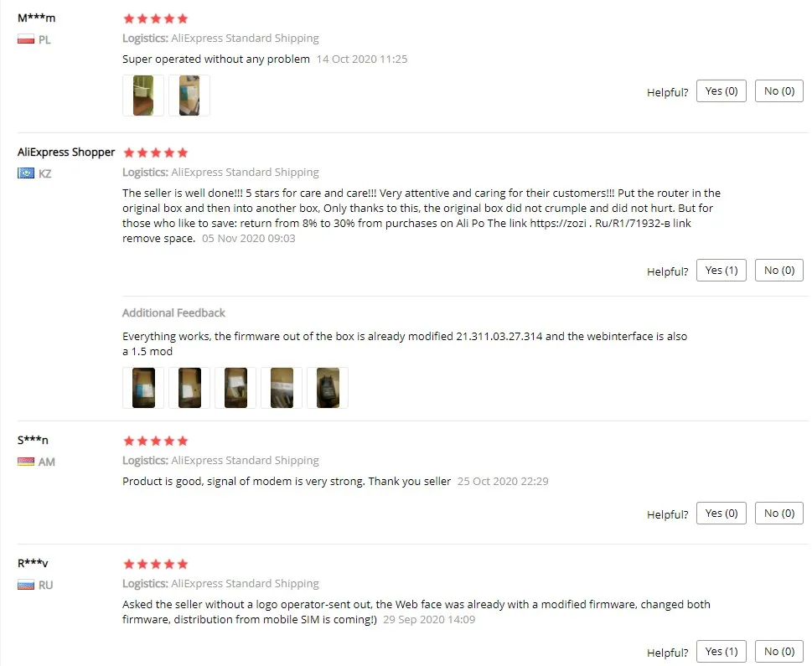Viewport: 812px width, 666px height.
Task: View fifth photo showing power adapter
Action: point(328,388)
